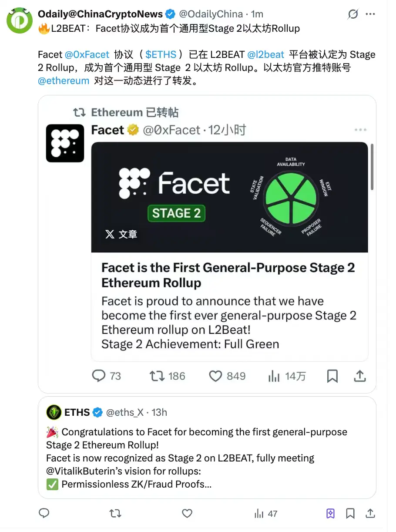The image size is (396, 532).
Task: Click the Grok icon beside the post menu
Action: click(353, 14)
